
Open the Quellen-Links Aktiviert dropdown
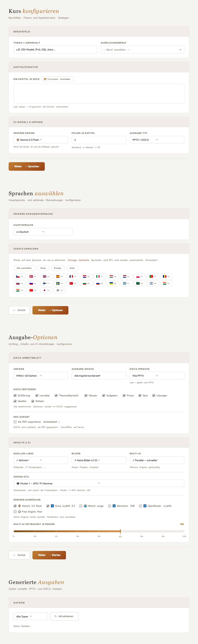click(41, 460)
